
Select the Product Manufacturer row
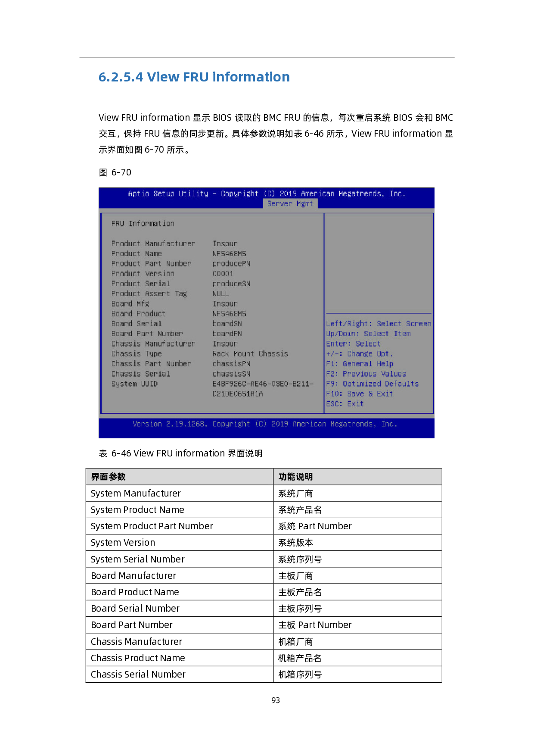coord(153,244)
